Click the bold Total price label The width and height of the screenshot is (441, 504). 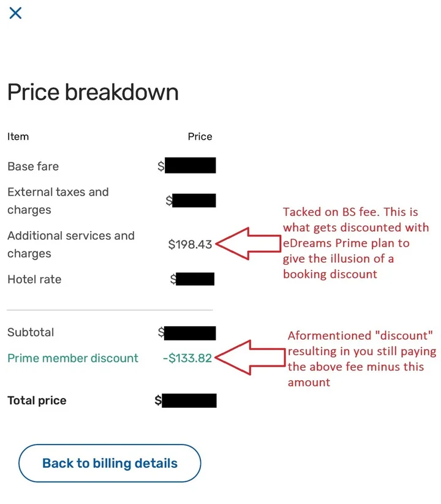pyautogui.click(x=37, y=400)
